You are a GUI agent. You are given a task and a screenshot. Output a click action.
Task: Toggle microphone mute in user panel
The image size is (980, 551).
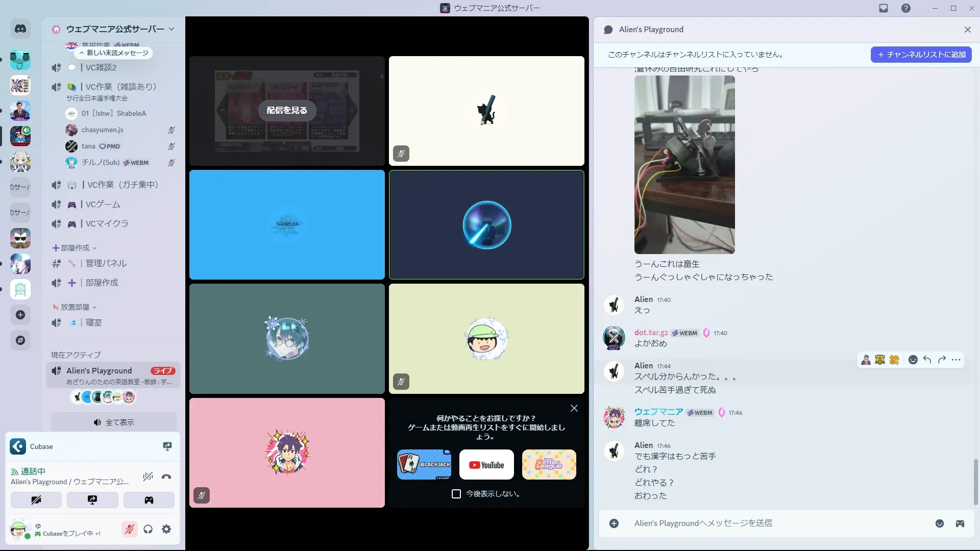click(130, 530)
